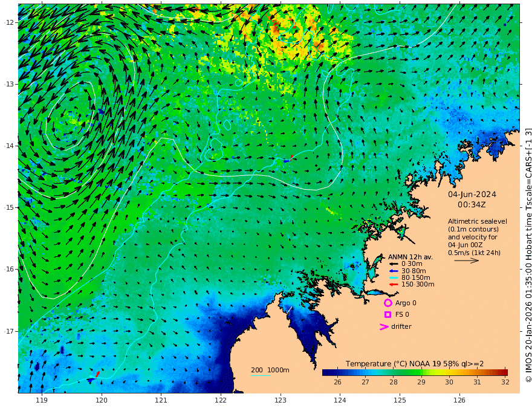This screenshot has height=411, width=532.
Task: Click the '0.5m/s (1kt 24h)' text
Action: point(474,253)
